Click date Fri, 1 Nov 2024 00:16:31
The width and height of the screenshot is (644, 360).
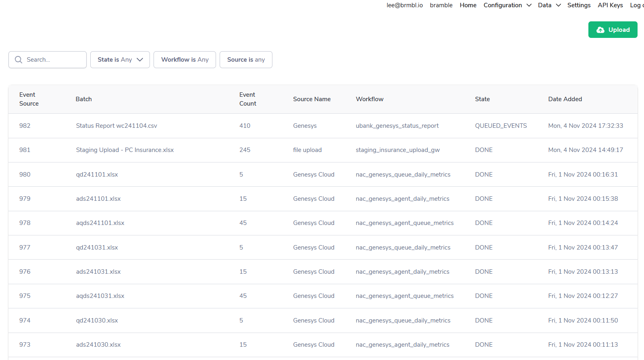(583, 175)
